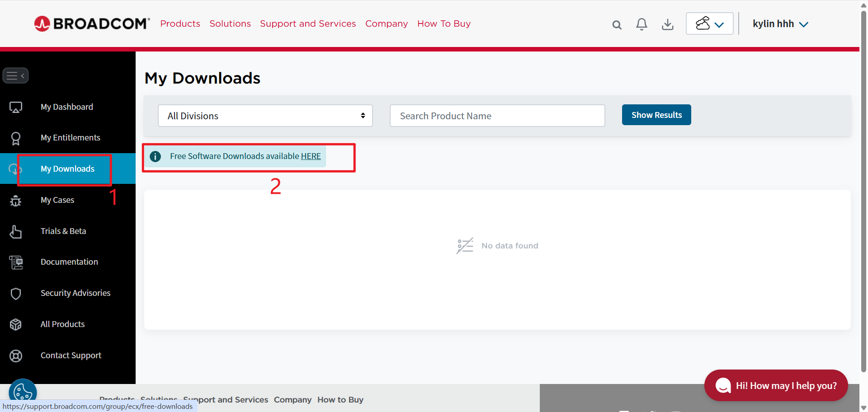Image resolution: width=868 pixels, height=412 pixels.
Task: Click the My Downloads page heading
Action: click(x=203, y=78)
